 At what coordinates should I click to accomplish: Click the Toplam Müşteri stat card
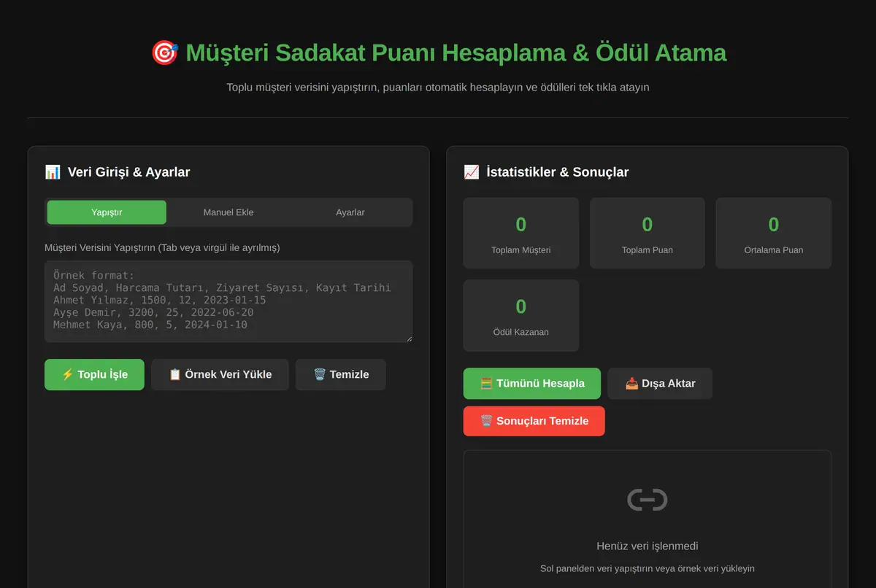click(x=521, y=233)
